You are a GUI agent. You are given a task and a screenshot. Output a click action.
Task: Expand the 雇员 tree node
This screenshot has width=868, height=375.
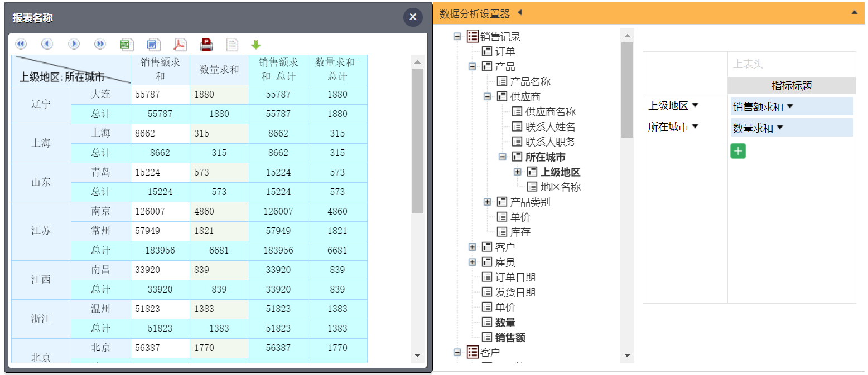pos(472,262)
